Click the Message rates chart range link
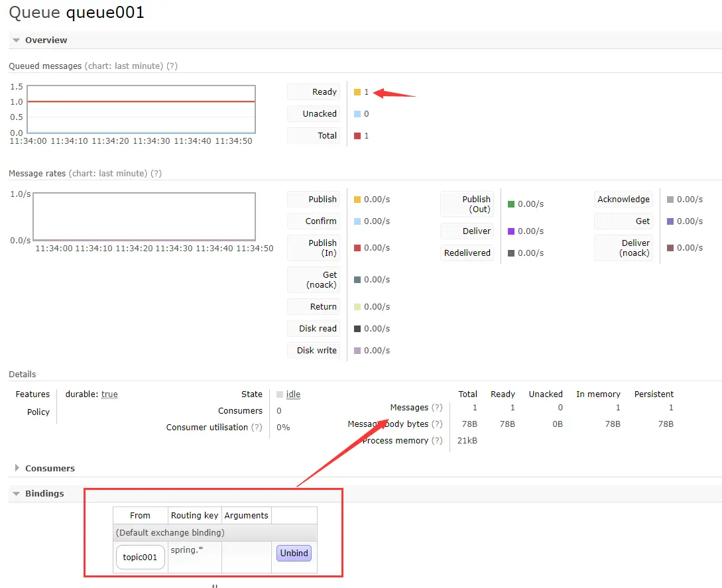The image size is (722, 588). click(108, 173)
